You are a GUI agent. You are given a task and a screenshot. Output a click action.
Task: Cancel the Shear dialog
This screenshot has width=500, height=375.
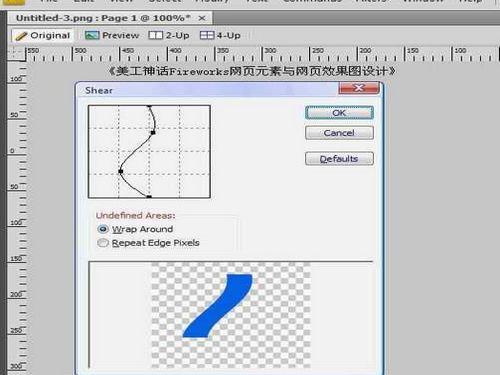coord(339,133)
